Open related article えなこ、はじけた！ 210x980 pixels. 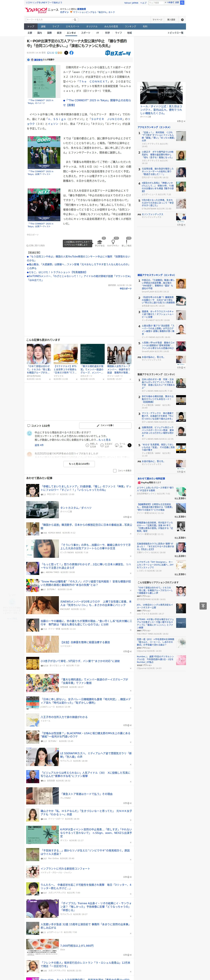56,272
